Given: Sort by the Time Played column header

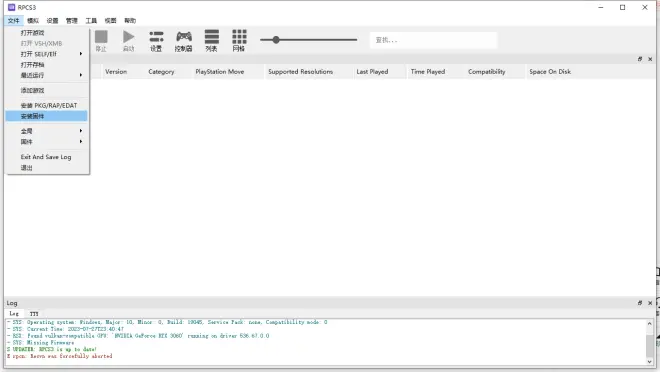Looking at the screenshot, I should coord(428,72).
